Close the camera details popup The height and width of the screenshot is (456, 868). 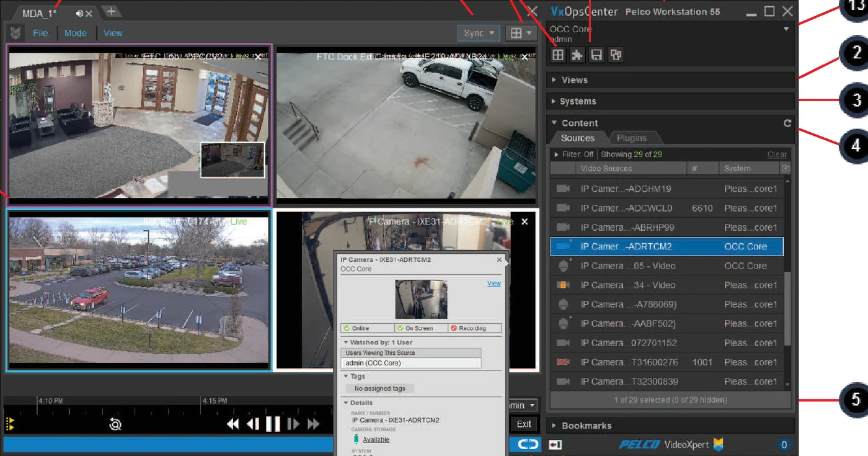pos(500,260)
